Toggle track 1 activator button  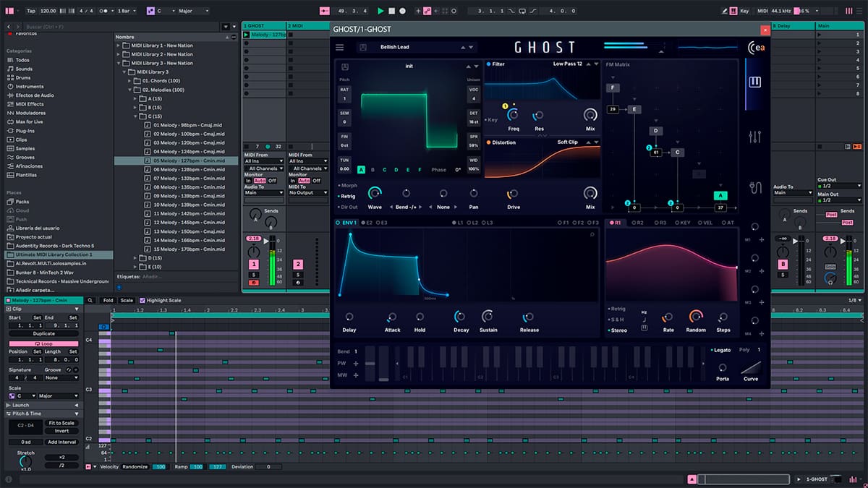(x=254, y=265)
